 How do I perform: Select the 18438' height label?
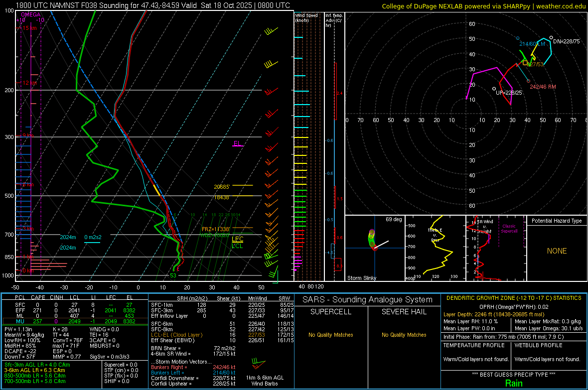coord(222,197)
